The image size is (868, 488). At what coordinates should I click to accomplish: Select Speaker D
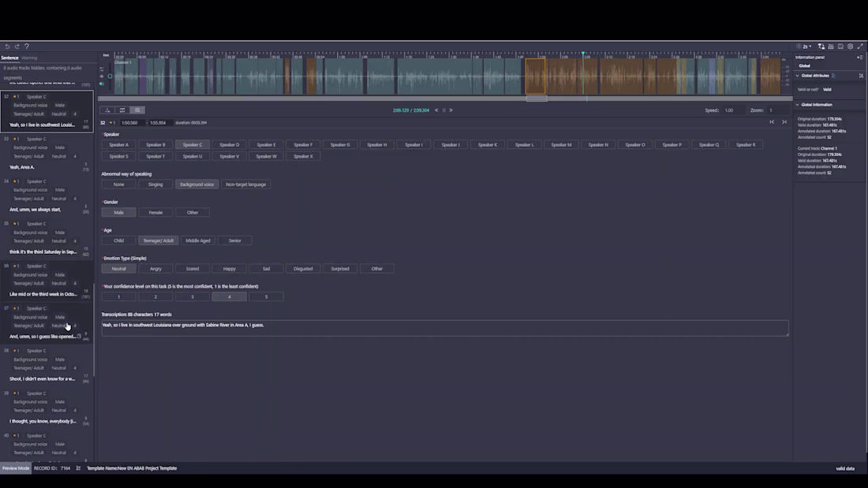229,145
